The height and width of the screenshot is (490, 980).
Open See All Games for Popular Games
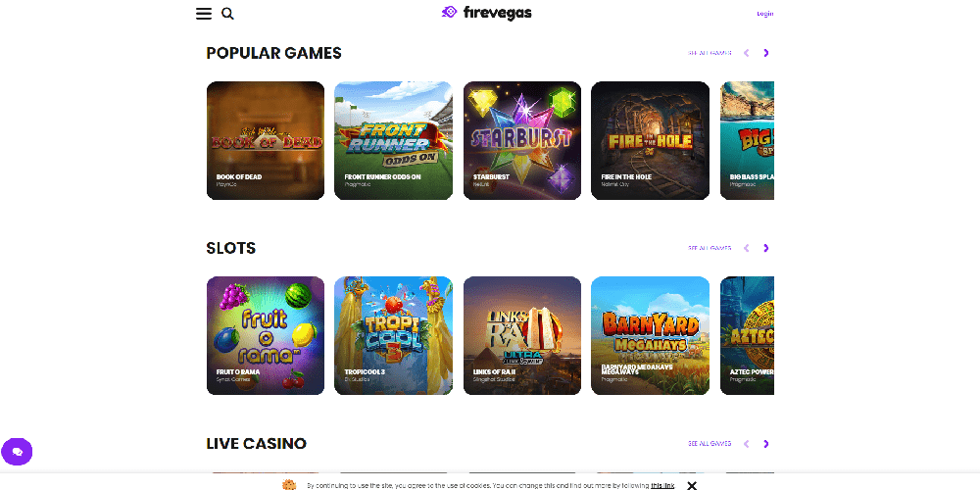(x=710, y=53)
